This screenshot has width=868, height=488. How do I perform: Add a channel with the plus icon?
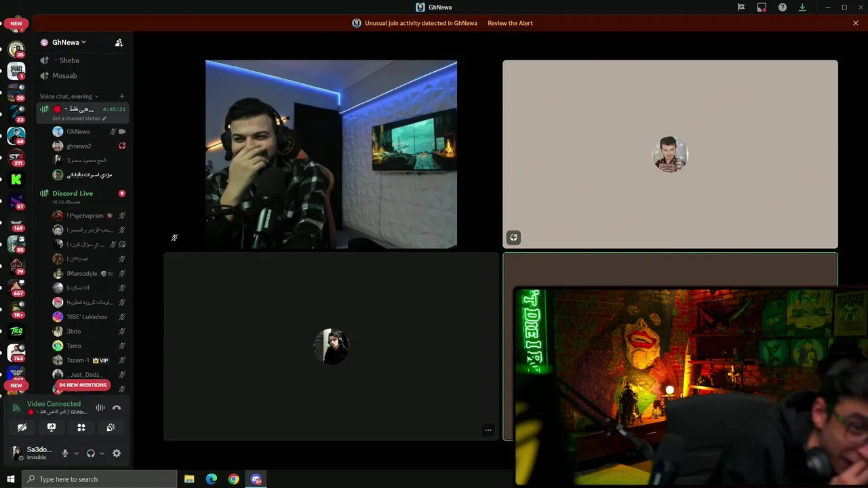point(122,96)
